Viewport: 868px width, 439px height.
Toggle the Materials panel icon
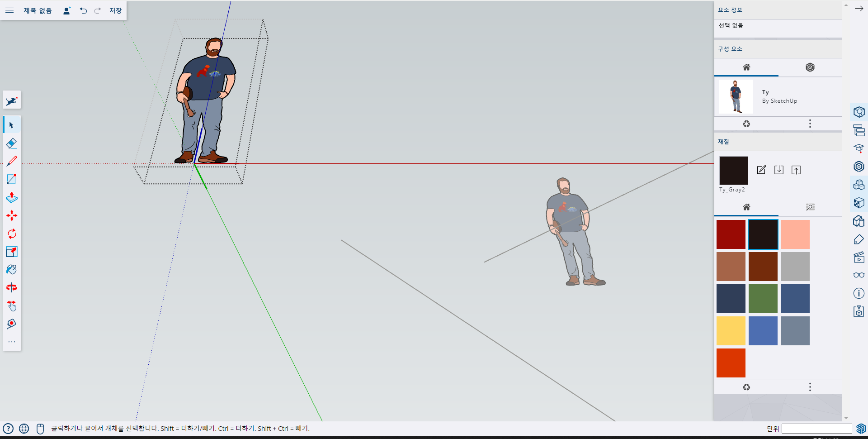pos(859,203)
